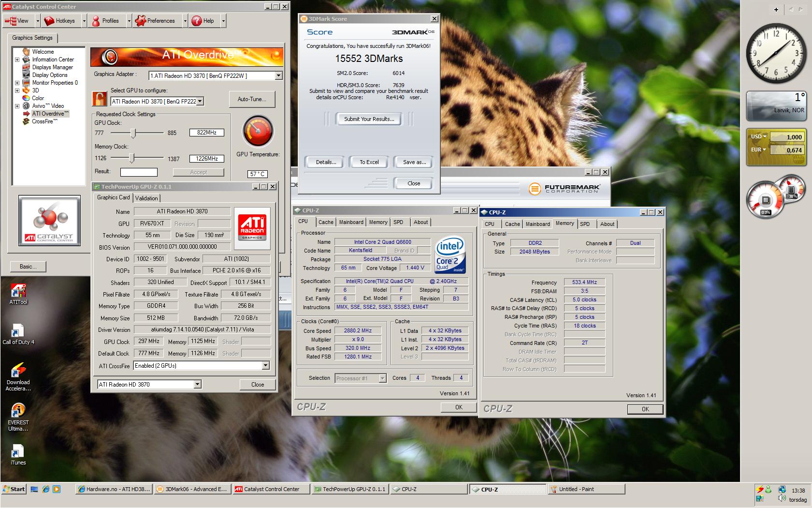Select the Graphics Settings tab
Image resolution: width=812 pixels, height=508 pixels.
point(32,38)
